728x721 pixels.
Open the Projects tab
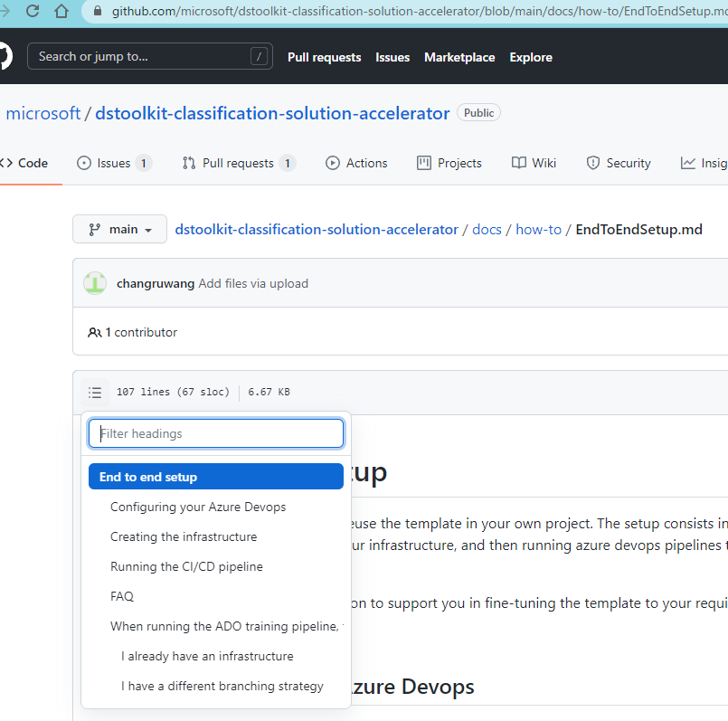point(449,163)
